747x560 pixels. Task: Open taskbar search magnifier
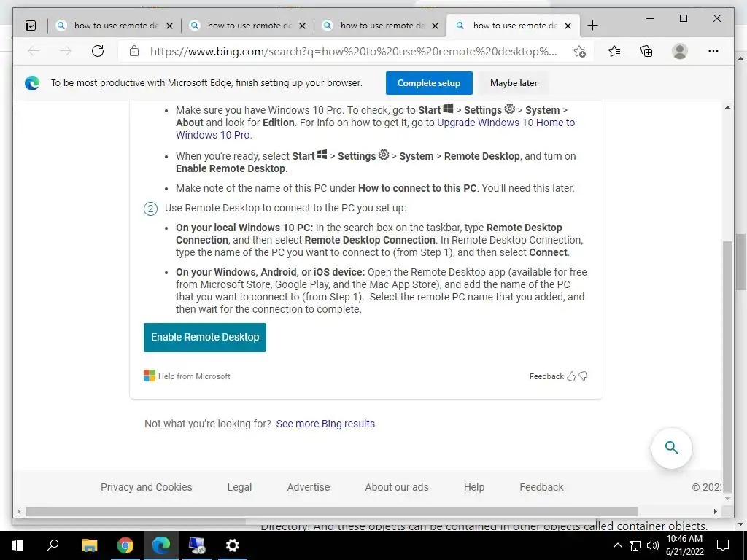[x=53, y=545]
